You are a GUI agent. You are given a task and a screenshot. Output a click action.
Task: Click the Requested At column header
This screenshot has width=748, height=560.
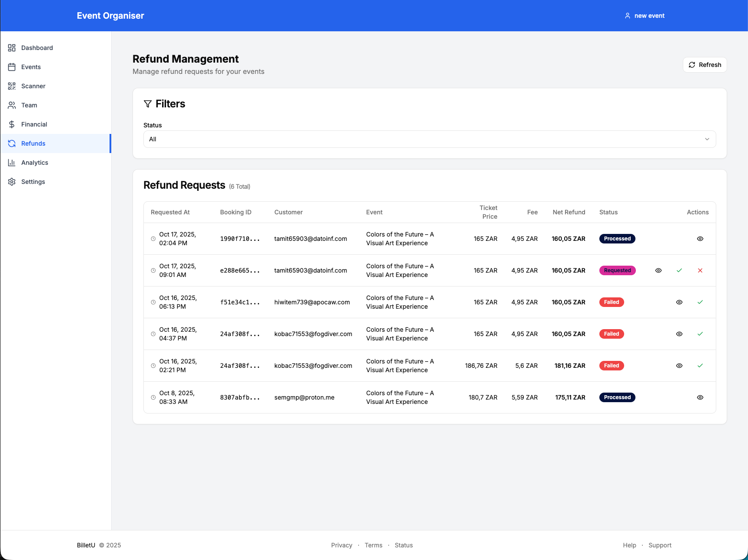click(x=170, y=212)
